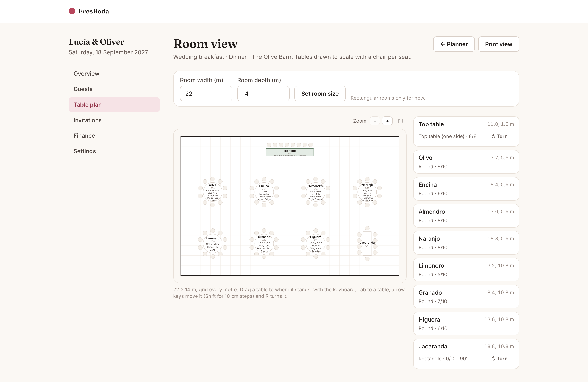The image size is (588, 382).
Task: Click Fit zoom option
Action: [x=400, y=121]
